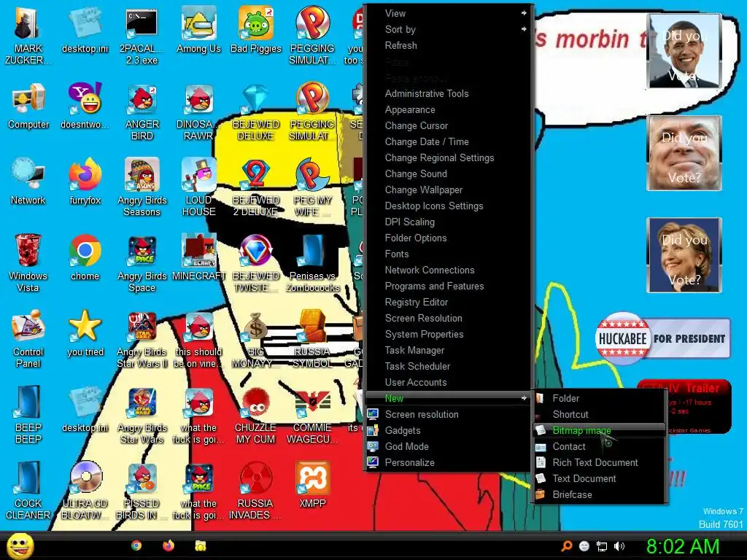Launch Firefox from the taskbar
The image size is (747, 560).
pos(169,545)
